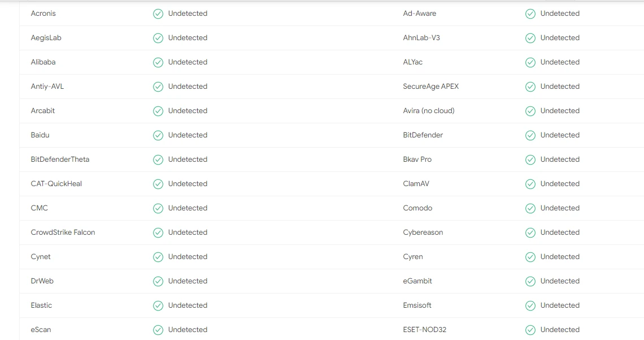Click the Undetected status icon for BitDefender
The image size is (644, 340).
tap(530, 135)
